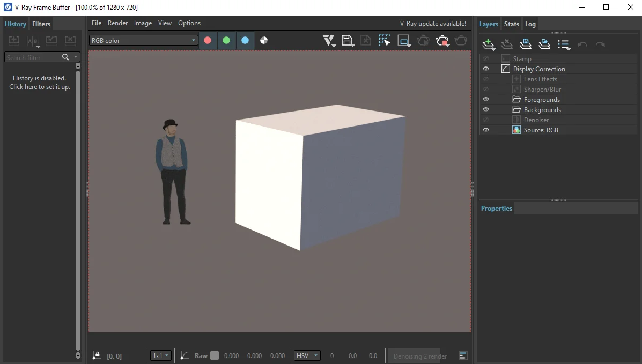Save the current channel image
Viewport: 642px width, 364px height.
tap(348, 41)
